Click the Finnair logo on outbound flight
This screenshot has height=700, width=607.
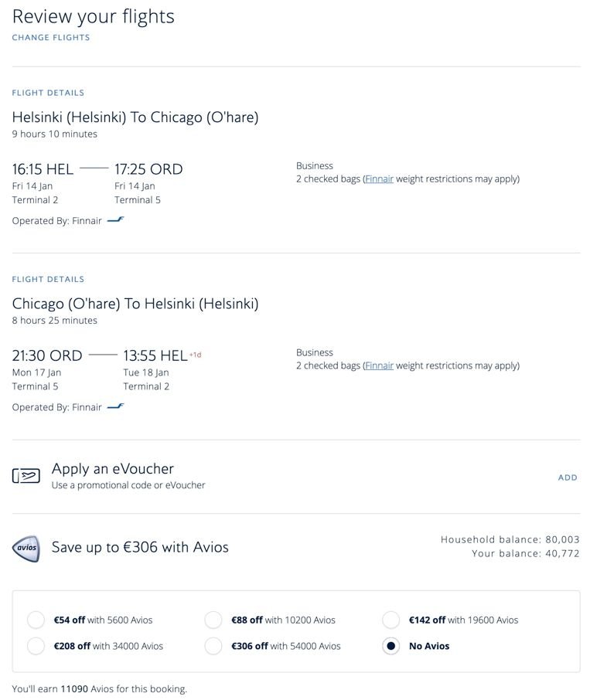coord(115,220)
